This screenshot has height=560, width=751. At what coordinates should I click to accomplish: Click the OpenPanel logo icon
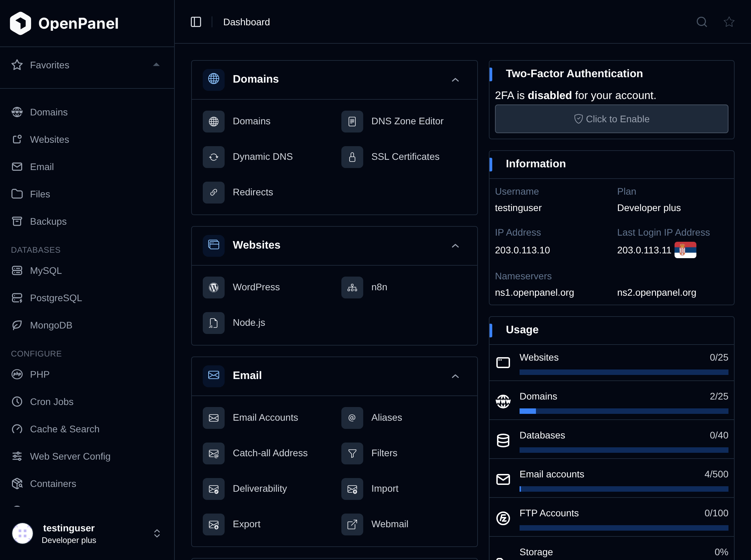click(x=20, y=23)
